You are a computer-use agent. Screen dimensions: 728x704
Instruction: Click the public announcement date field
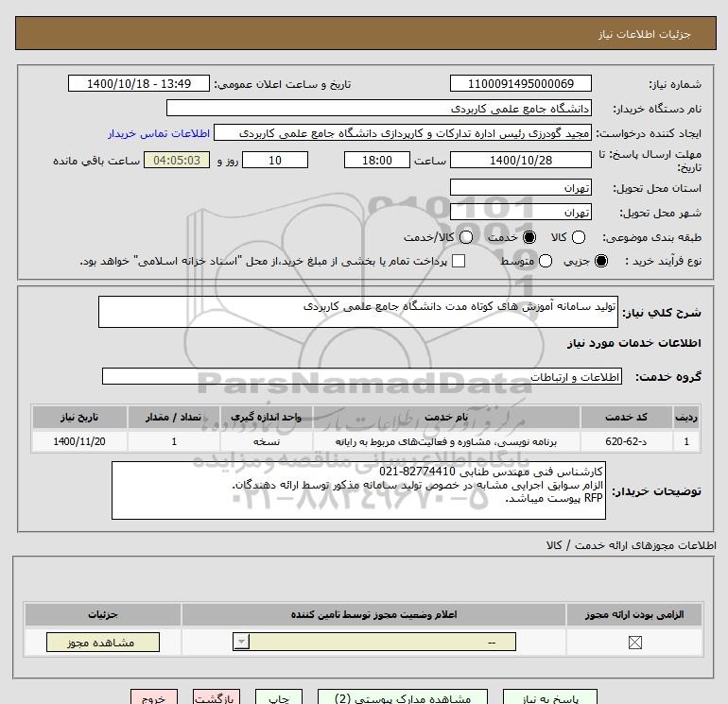[x=139, y=83]
